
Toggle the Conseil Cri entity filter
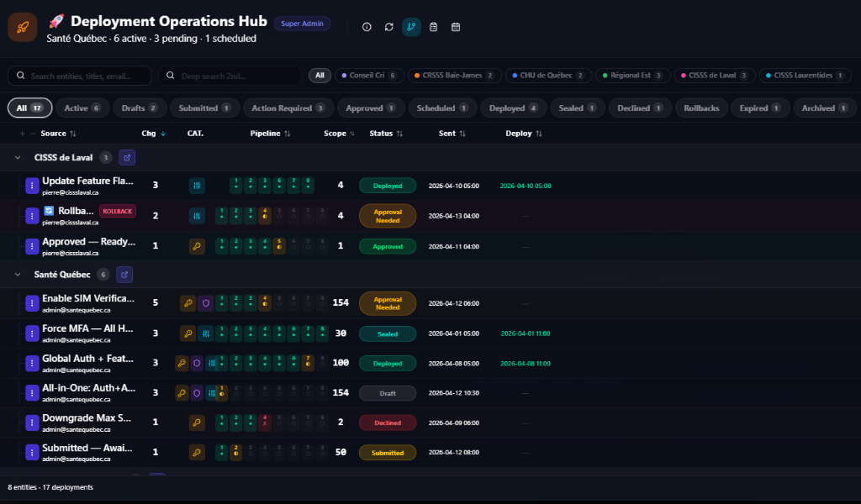(x=369, y=75)
